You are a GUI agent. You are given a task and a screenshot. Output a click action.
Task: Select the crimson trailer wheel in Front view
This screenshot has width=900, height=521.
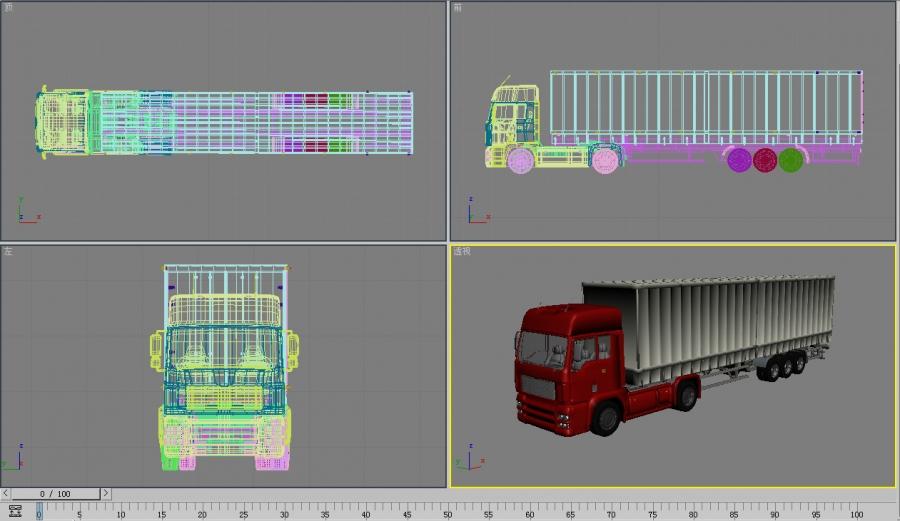click(765, 160)
